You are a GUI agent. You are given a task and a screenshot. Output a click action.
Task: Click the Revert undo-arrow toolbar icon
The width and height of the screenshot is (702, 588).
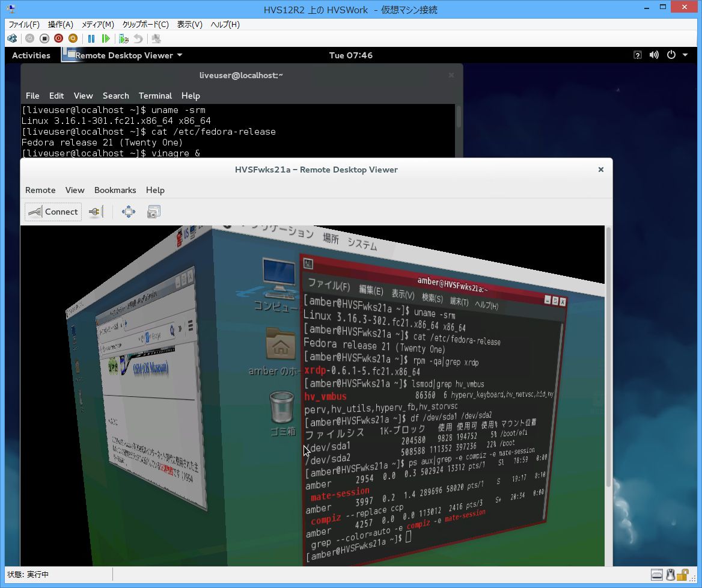point(138,38)
